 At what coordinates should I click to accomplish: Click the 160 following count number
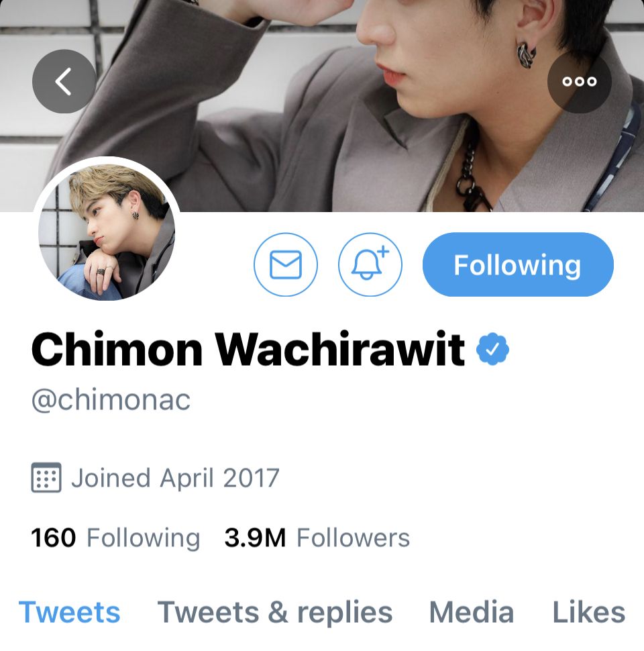(54, 538)
